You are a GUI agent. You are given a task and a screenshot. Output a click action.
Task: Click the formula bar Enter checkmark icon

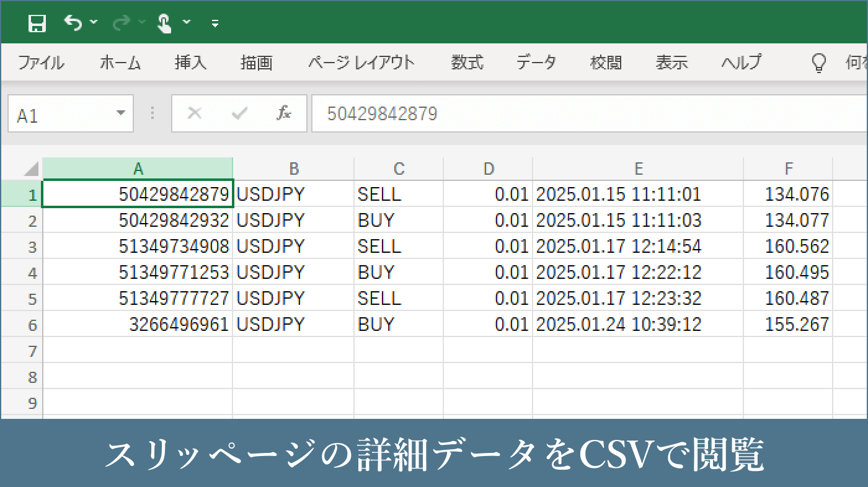[239, 113]
